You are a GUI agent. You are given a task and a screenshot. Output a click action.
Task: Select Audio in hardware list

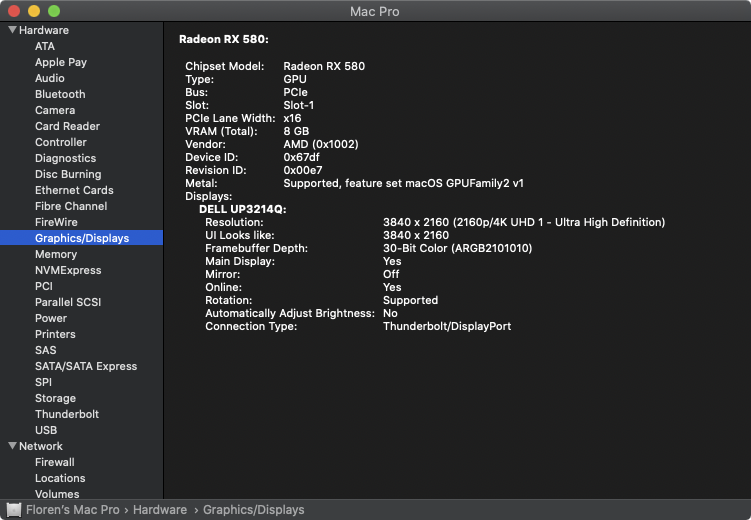click(x=50, y=78)
